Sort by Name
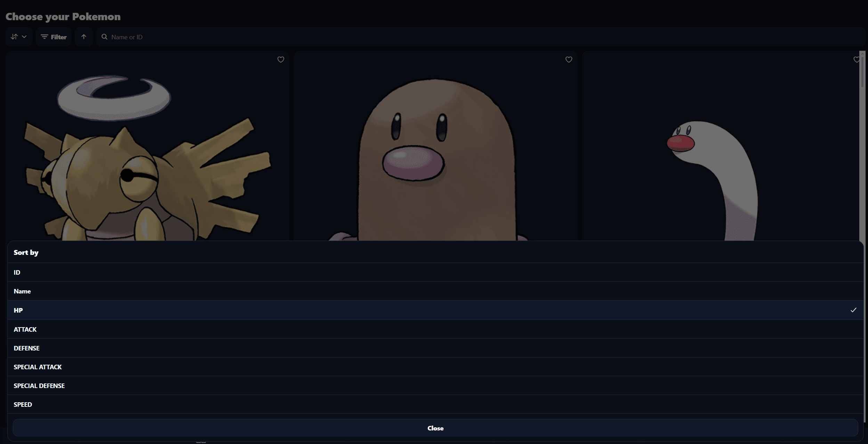 point(436,291)
